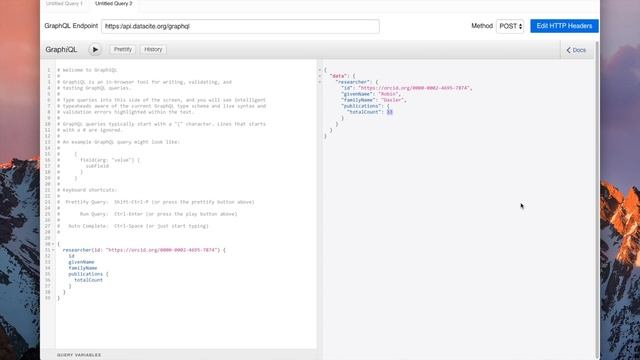
Task: Collapse the "data" node in results
Action: point(320,76)
